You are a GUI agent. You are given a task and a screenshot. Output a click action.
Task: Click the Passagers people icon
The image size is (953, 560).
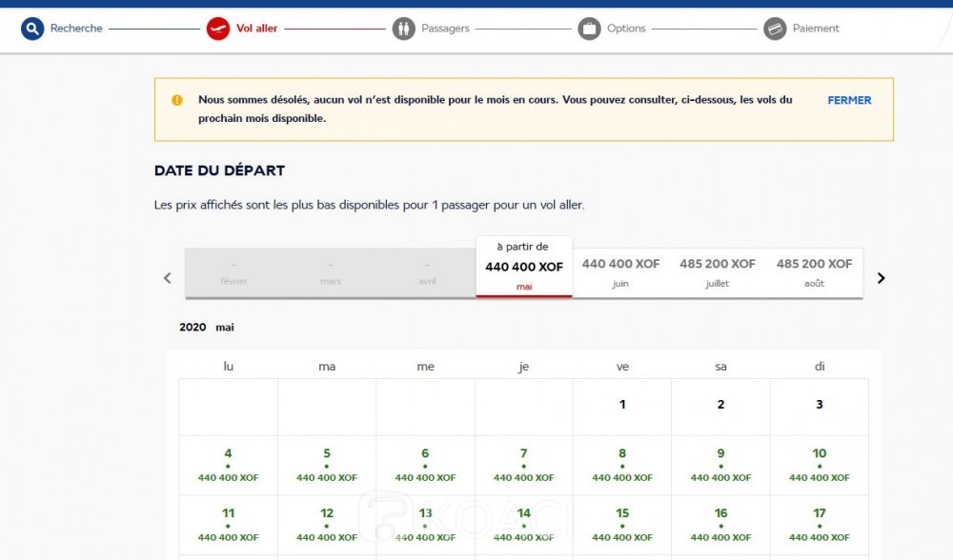click(x=404, y=29)
